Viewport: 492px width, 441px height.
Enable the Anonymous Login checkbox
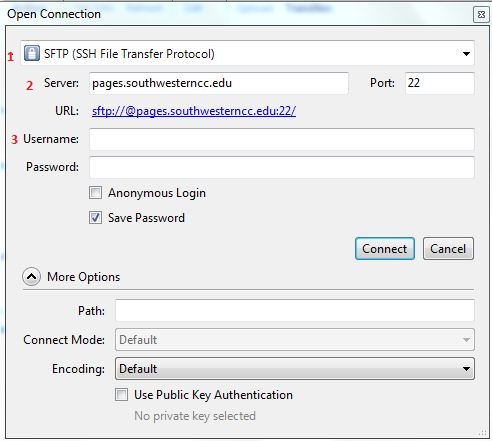(95, 193)
